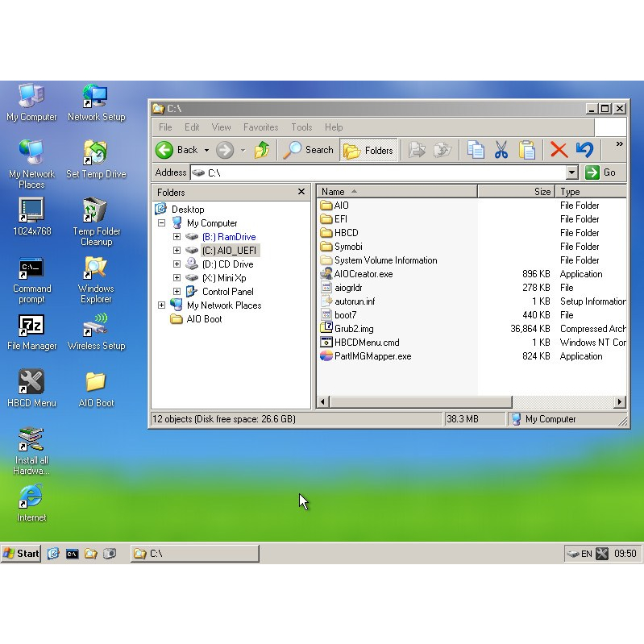
Task: Click the Cut scissors icon
Action: point(501,150)
